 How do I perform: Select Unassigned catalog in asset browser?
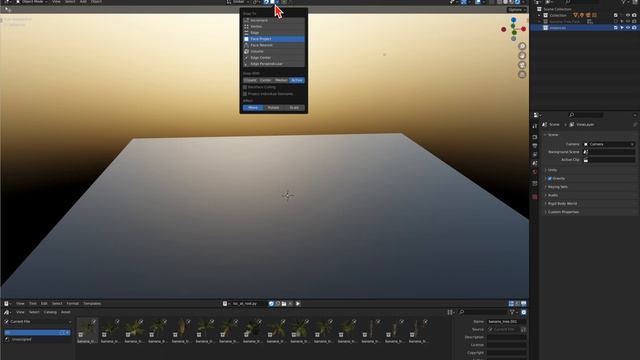pyautogui.click(x=22, y=340)
